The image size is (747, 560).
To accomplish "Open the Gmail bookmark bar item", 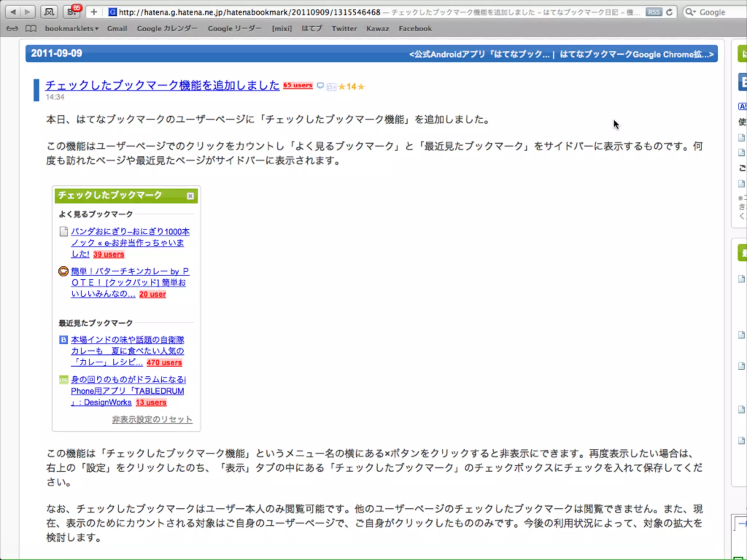I will [x=117, y=28].
